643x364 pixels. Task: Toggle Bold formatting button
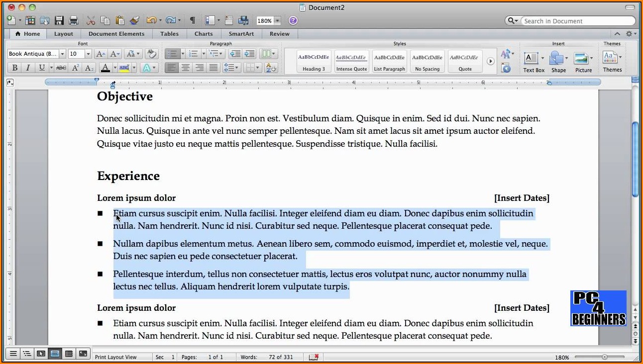(x=14, y=68)
